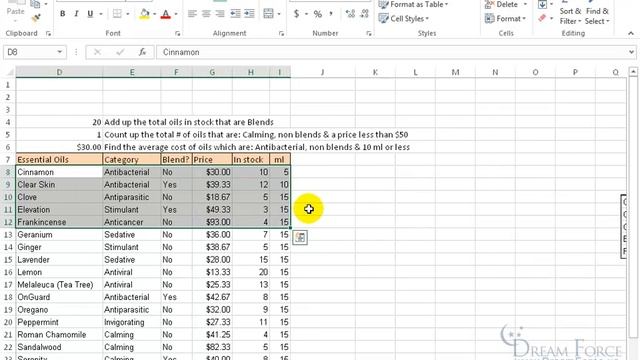Increase the cell indent

(x=249, y=14)
